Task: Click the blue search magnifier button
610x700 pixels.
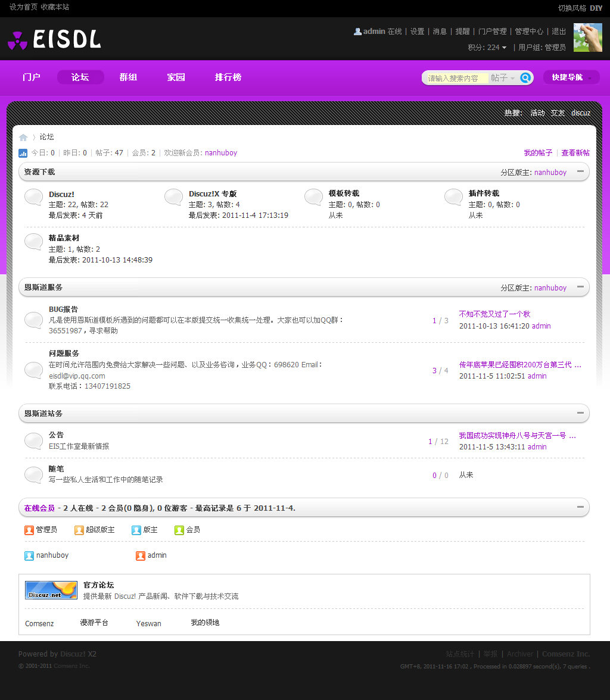Action: (525, 77)
